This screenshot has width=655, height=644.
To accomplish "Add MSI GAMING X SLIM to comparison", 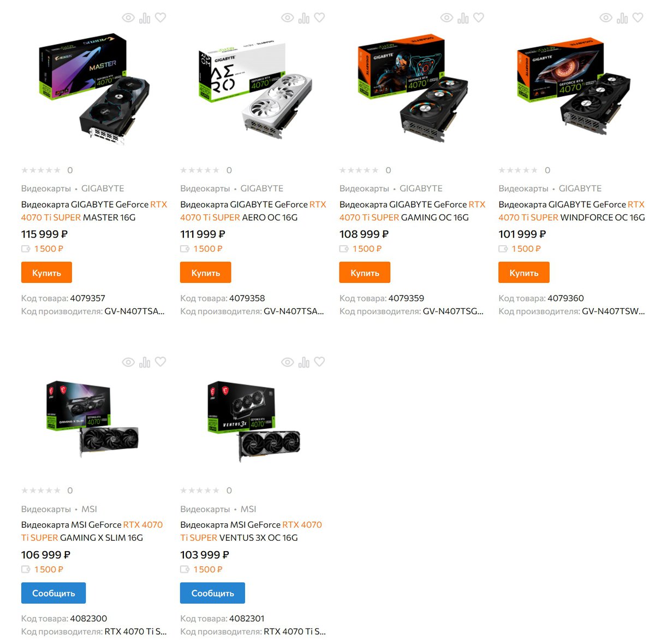I will (145, 362).
